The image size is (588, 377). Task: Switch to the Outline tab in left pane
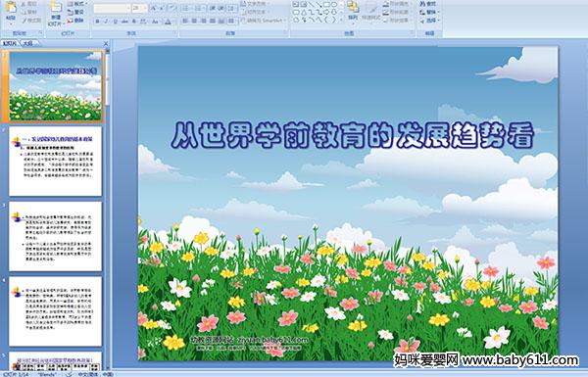pos(28,43)
